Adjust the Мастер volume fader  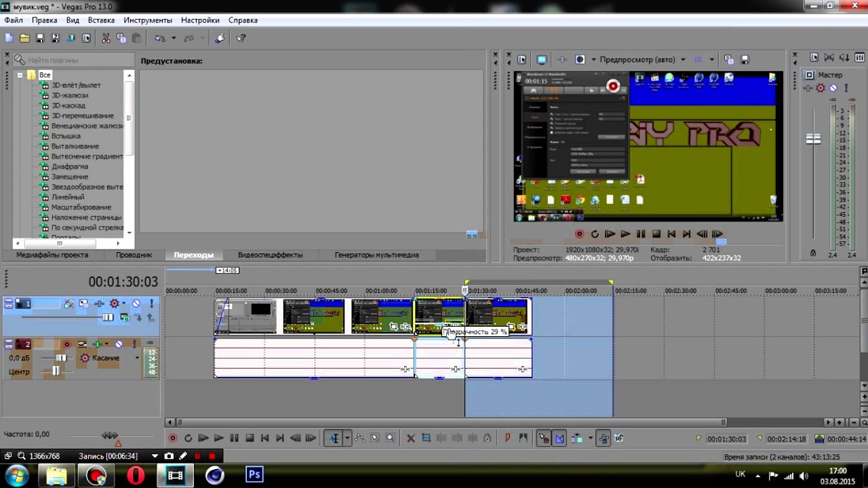pyautogui.click(x=813, y=139)
